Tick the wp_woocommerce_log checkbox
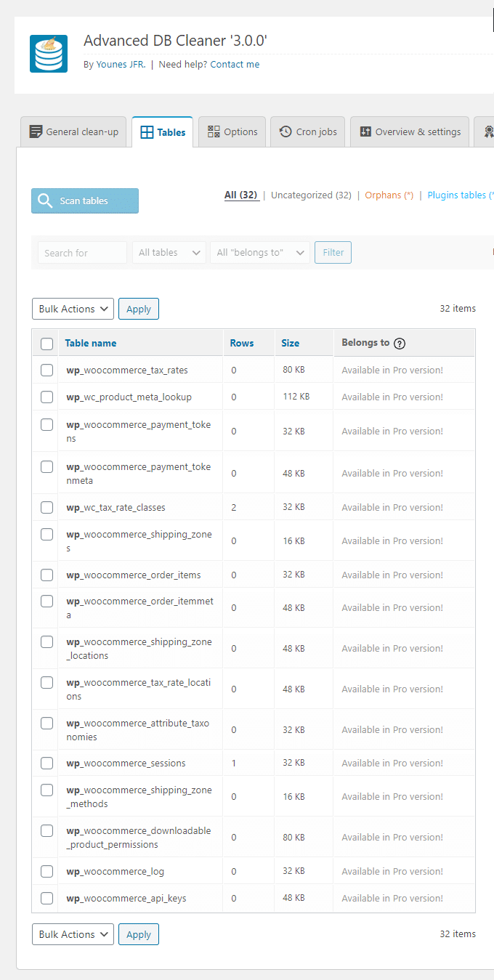This screenshot has width=494, height=980. pos(47,871)
